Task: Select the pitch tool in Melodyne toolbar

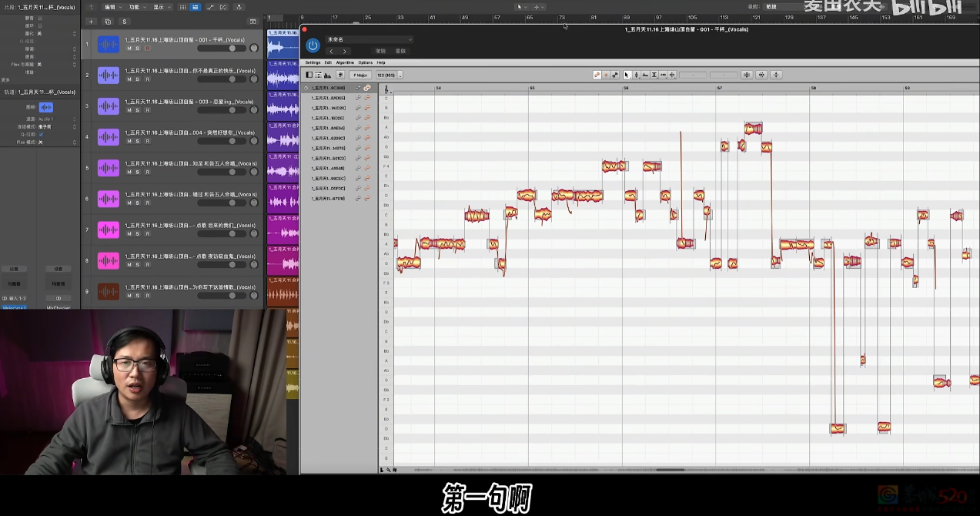Action: (636, 75)
